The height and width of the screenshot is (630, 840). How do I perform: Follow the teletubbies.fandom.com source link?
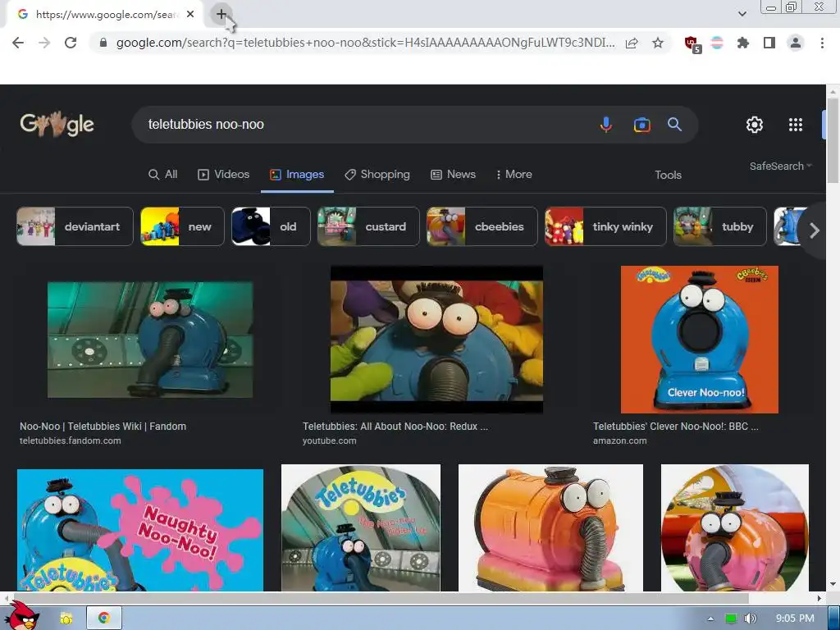(x=71, y=441)
